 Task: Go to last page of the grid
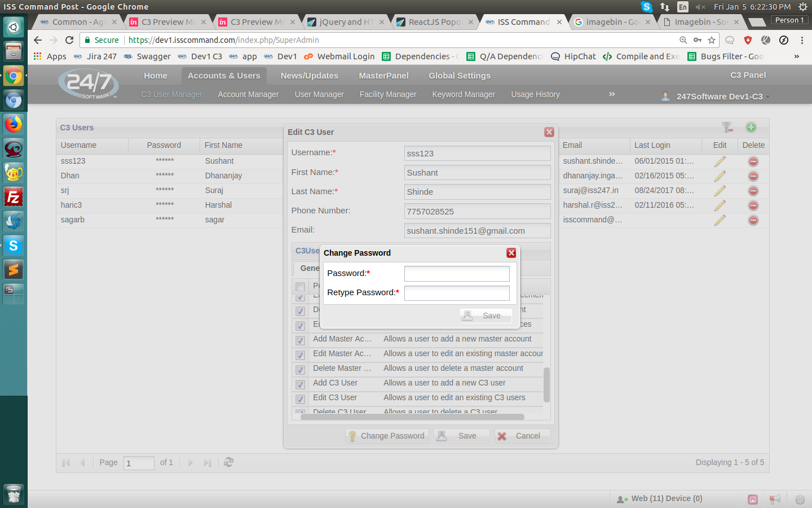207,462
